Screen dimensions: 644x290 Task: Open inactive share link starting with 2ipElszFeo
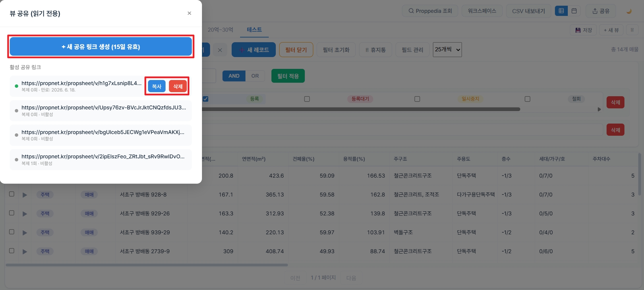(x=103, y=156)
